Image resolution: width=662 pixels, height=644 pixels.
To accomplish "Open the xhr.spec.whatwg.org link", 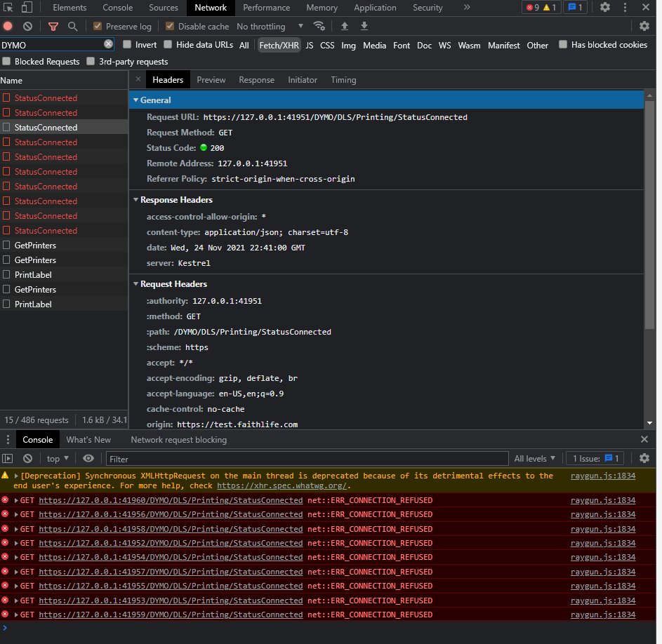I will [282, 485].
